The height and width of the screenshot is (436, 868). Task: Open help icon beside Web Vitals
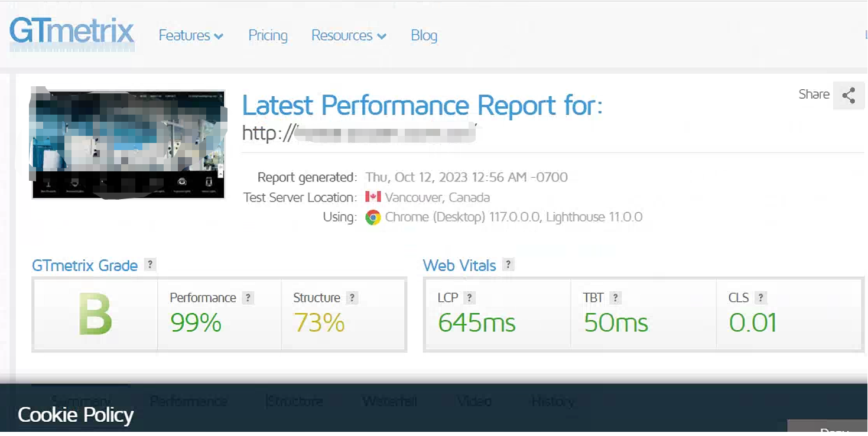(x=508, y=265)
